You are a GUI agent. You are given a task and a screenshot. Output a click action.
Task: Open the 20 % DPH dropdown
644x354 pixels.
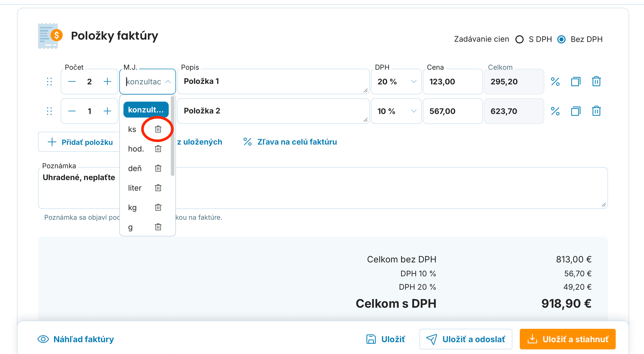pyautogui.click(x=396, y=82)
